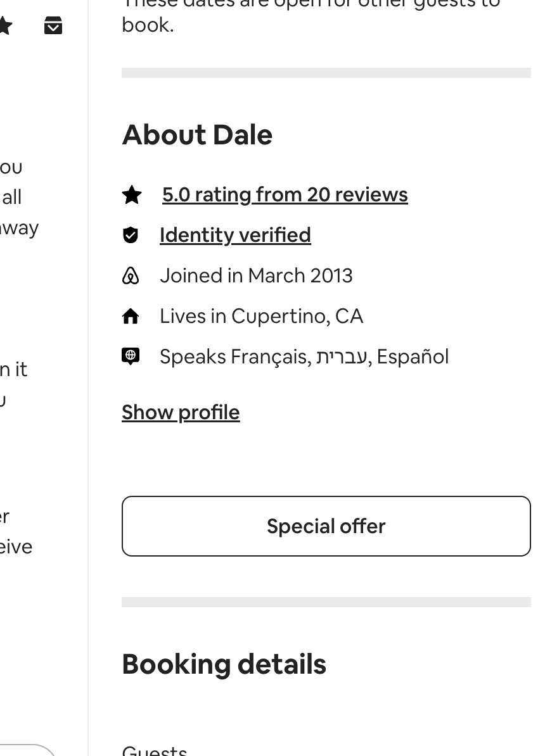The height and width of the screenshot is (756, 545).
Task: Select the Joined in March 2013 text
Action: (x=256, y=276)
